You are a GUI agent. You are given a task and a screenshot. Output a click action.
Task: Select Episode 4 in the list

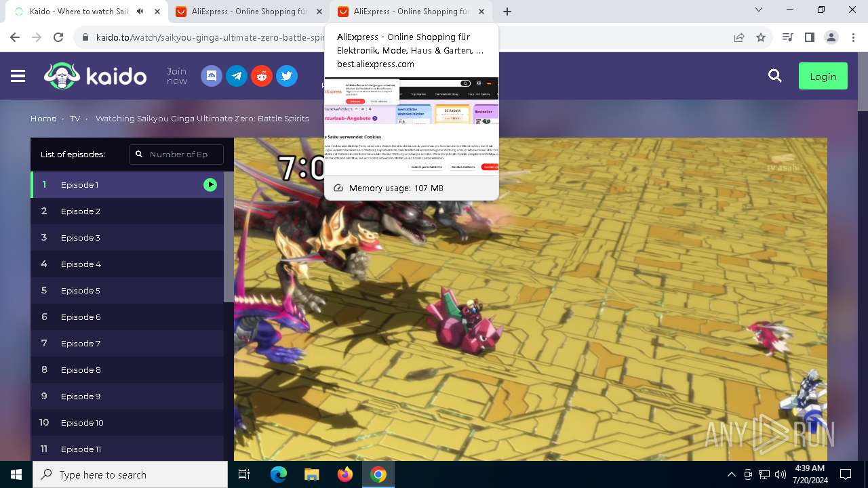click(127, 264)
